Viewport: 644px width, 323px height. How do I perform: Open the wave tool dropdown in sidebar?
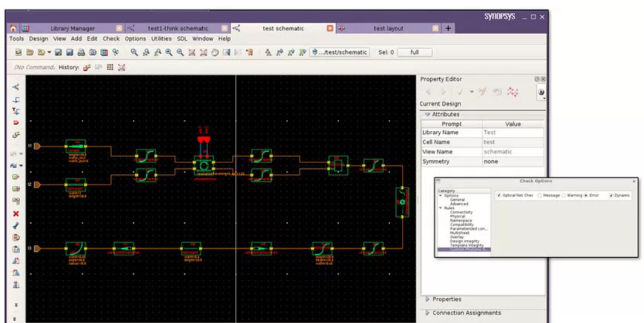[x=21, y=166]
